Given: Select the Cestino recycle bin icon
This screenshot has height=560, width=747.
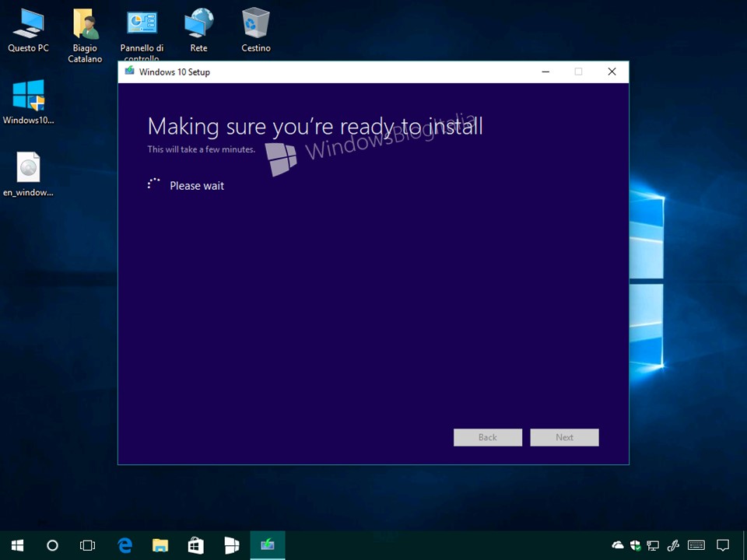Looking at the screenshot, I should pyautogui.click(x=256, y=30).
